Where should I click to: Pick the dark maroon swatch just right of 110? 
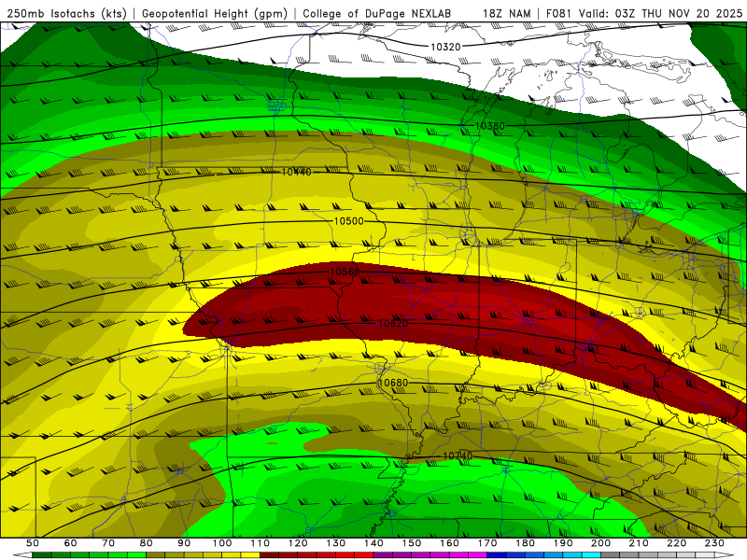point(269,555)
